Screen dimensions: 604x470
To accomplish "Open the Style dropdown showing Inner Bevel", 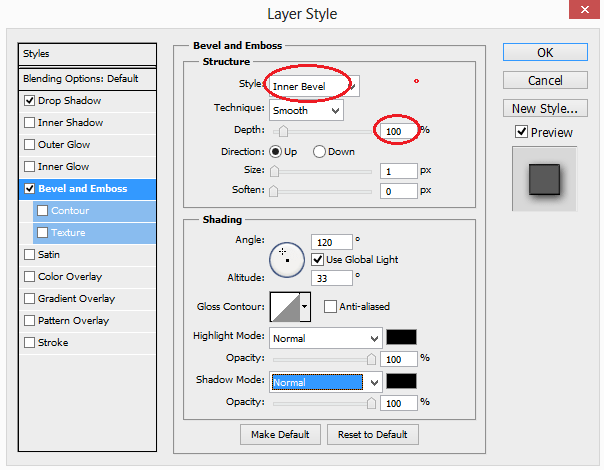I will [x=314, y=86].
